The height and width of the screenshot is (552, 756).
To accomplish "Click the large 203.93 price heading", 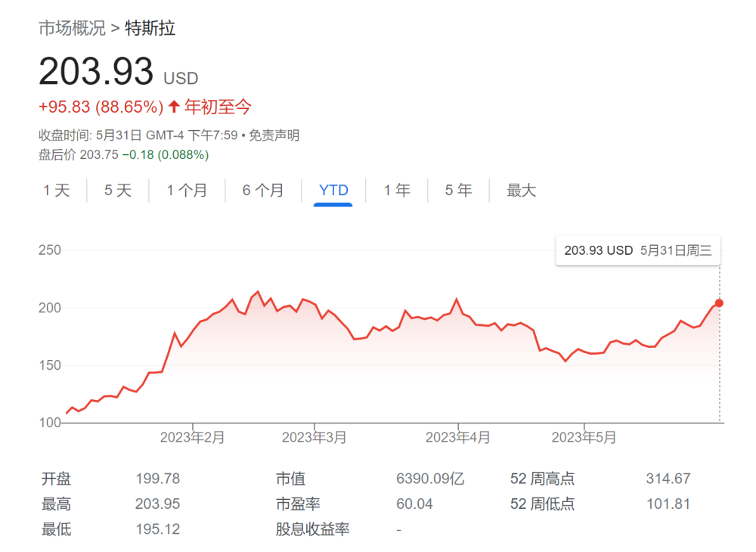I will 96,73.
